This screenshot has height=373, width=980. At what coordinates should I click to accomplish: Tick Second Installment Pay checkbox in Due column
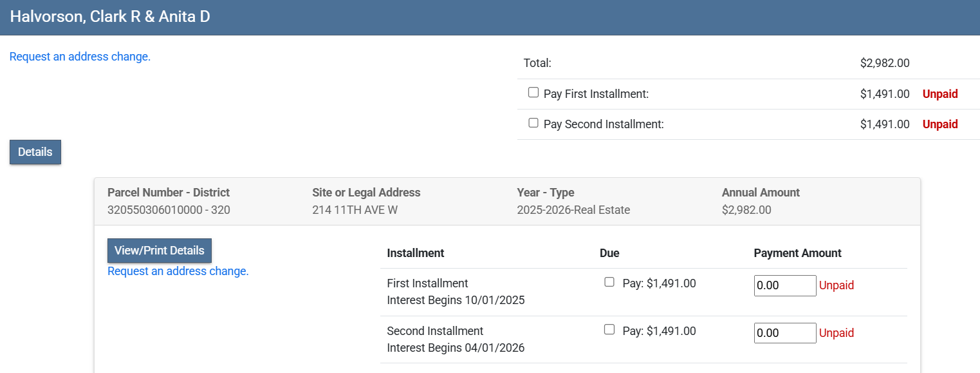(609, 330)
